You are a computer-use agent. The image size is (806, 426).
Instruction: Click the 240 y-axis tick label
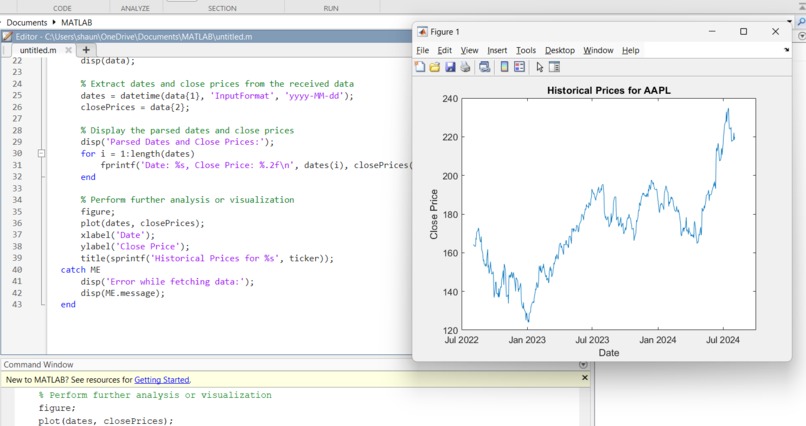click(450, 99)
